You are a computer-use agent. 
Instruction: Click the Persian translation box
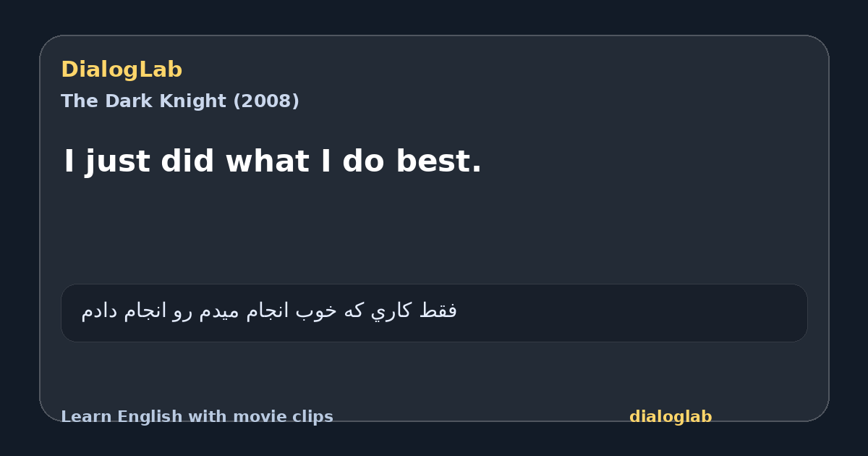tap(434, 313)
